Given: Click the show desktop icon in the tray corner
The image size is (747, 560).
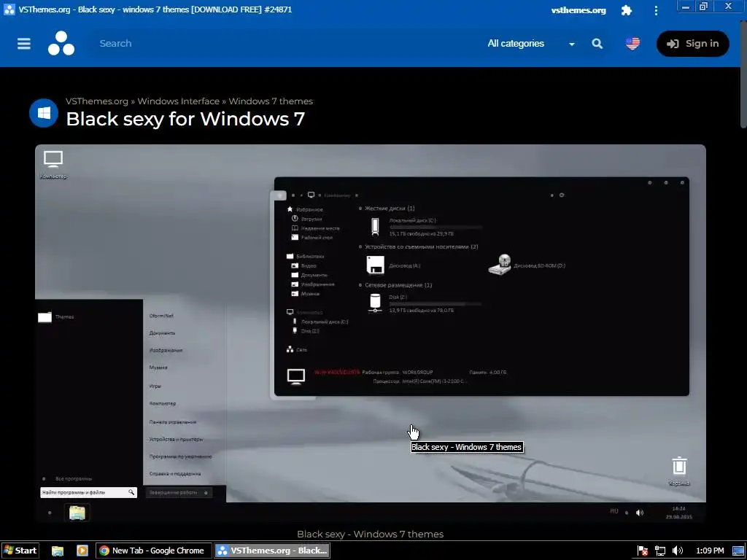Looking at the screenshot, I should pyautogui.click(x=738, y=551).
